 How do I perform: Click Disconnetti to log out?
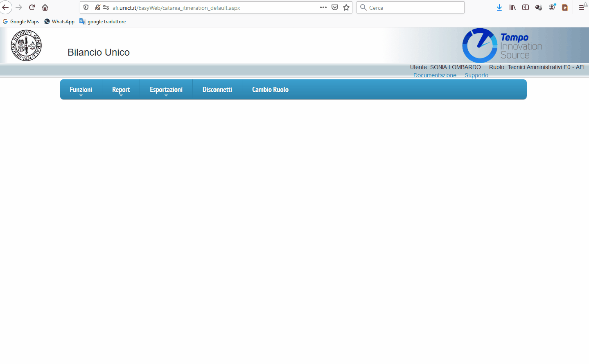217,90
